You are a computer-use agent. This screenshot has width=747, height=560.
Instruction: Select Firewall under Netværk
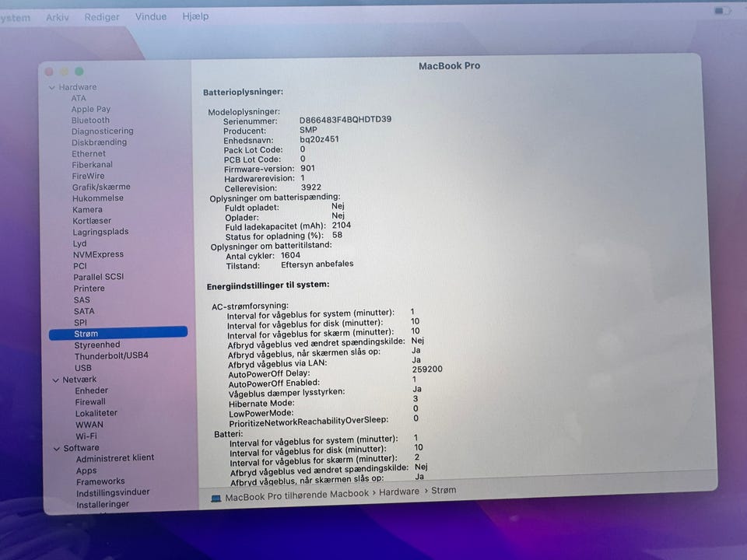coord(90,402)
